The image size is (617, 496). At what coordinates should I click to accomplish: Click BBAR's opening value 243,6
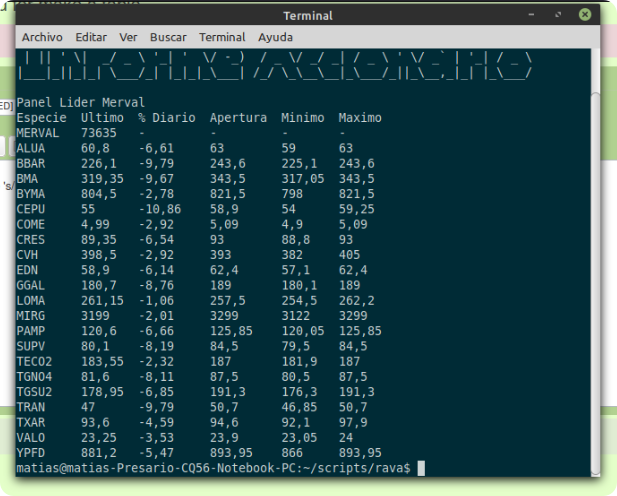[x=227, y=163]
